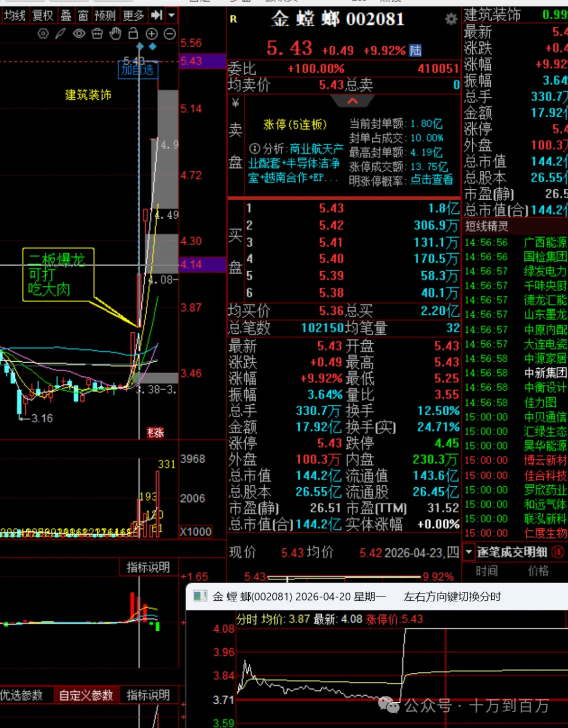Expand the 逐笔成交明细 dropdown arrow
The height and width of the screenshot is (728, 568).
click(x=469, y=552)
